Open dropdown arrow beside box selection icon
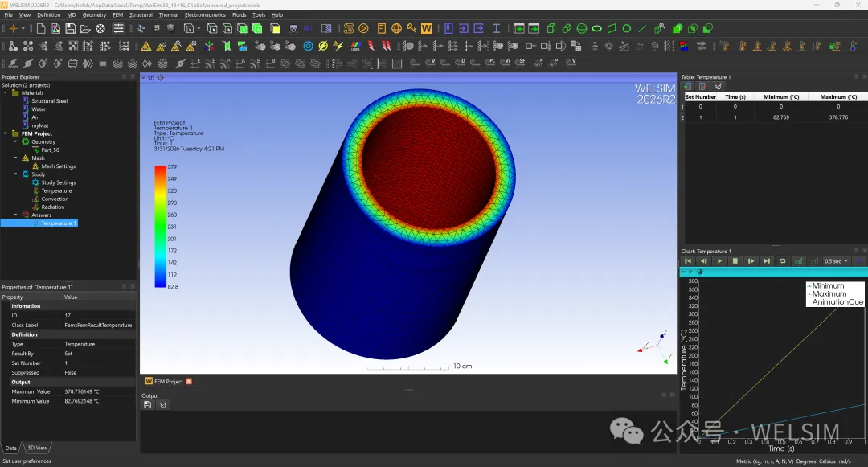This screenshot has width=868, height=467. pos(199,28)
